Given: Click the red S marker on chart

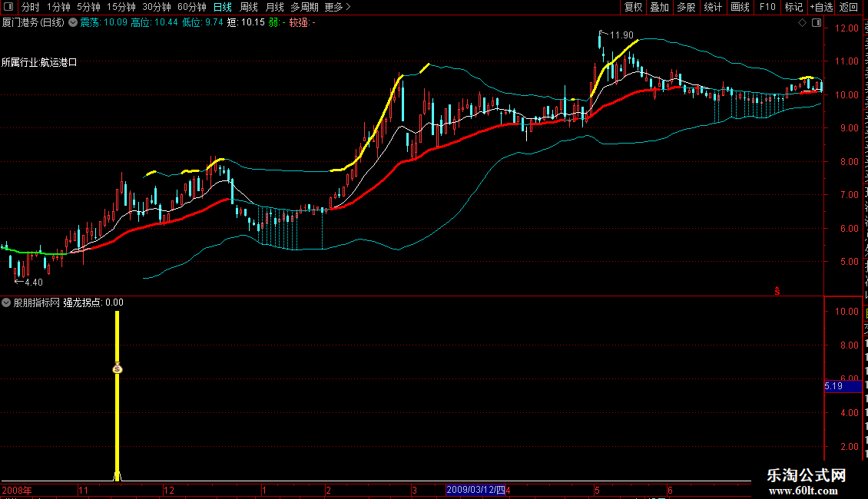Looking at the screenshot, I should click(777, 291).
